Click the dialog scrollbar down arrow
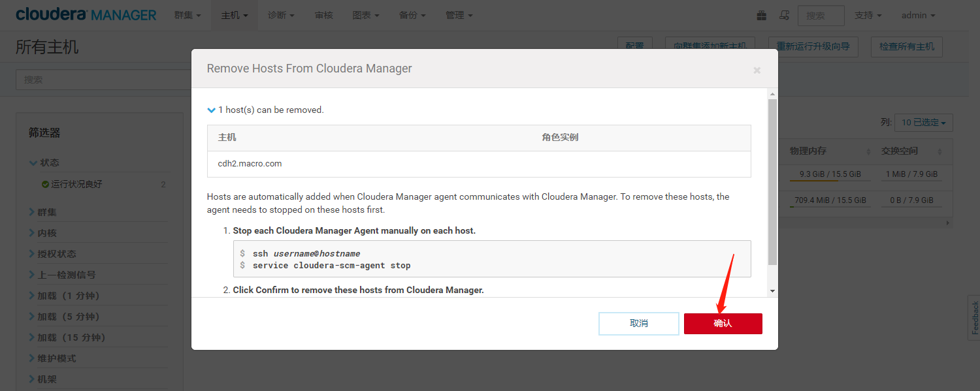The width and height of the screenshot is (980, 391). [x=772, y=290]
